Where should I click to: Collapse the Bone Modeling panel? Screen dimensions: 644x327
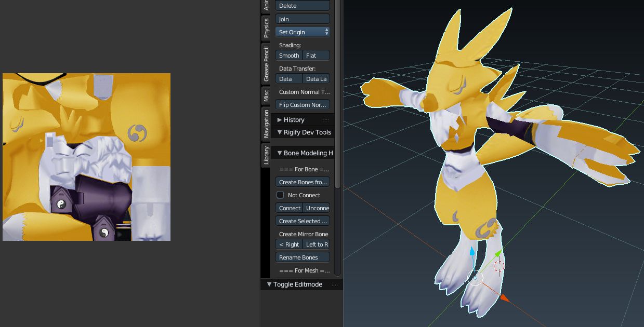coord(280,153)
